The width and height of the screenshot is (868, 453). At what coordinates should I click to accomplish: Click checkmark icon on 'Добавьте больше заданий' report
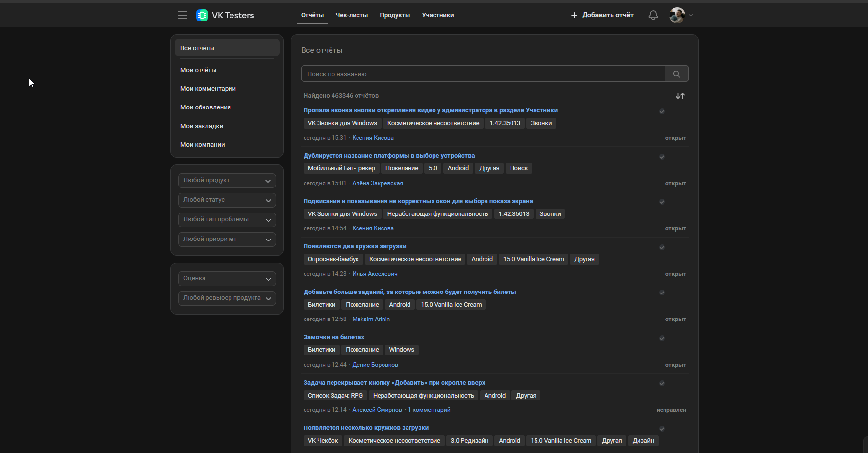point(662,293)
